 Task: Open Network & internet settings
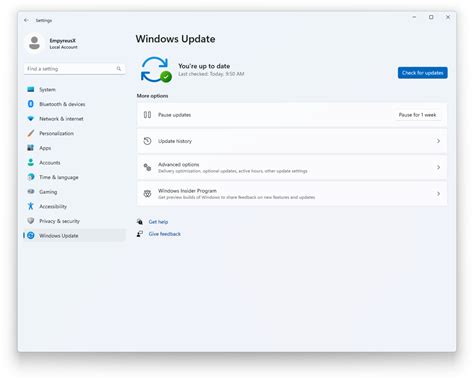point(75,119)
